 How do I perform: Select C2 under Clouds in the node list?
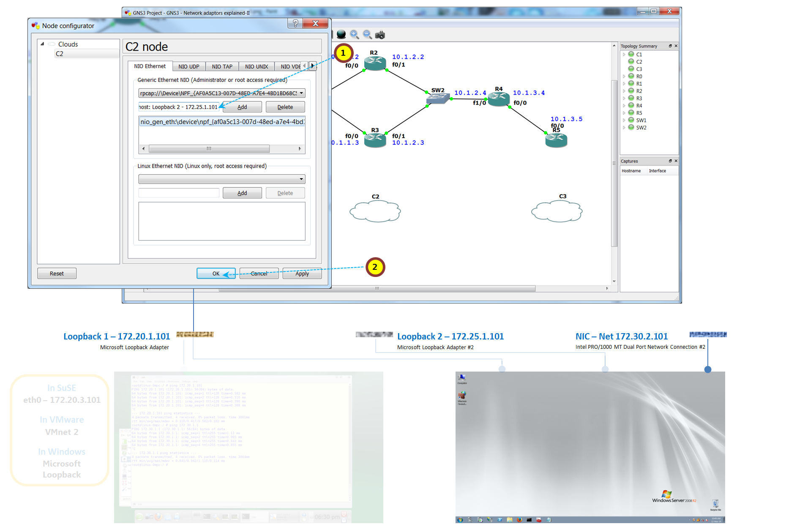tap(60, 54)
